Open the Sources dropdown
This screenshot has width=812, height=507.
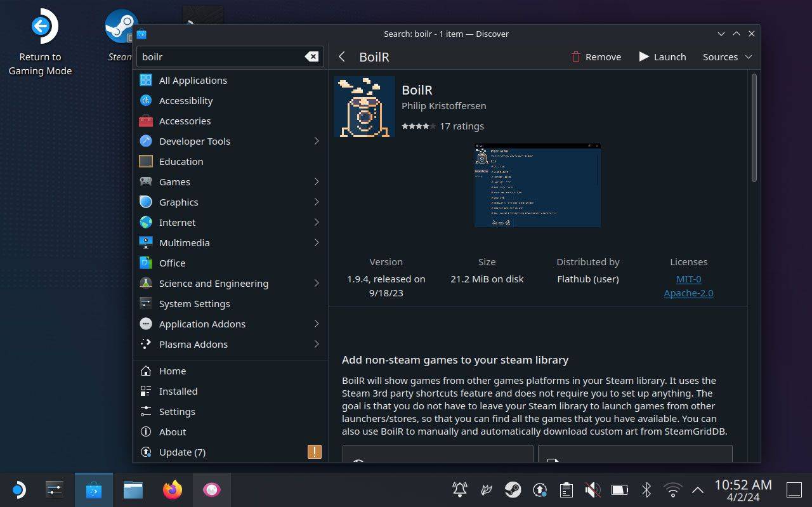(x=727, y=56)
